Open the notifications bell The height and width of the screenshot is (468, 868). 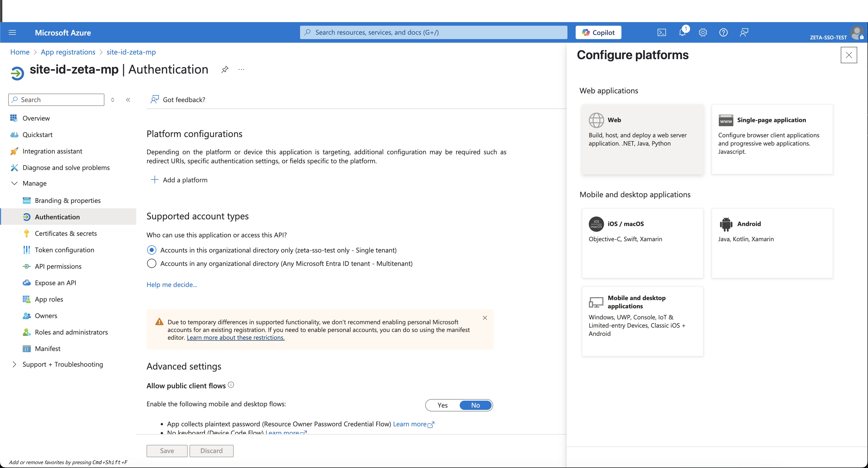pos(682,32)
